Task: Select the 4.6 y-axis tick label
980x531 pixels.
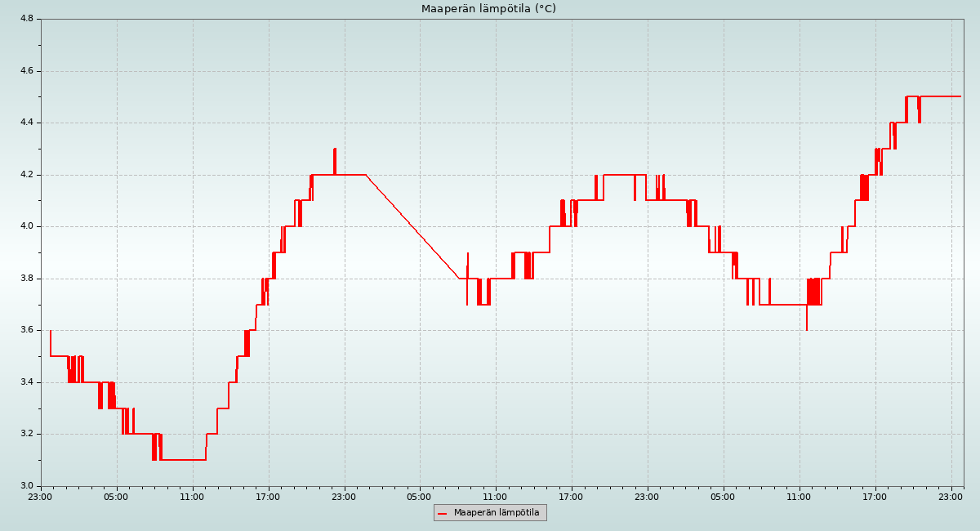Action: (25, 71)
